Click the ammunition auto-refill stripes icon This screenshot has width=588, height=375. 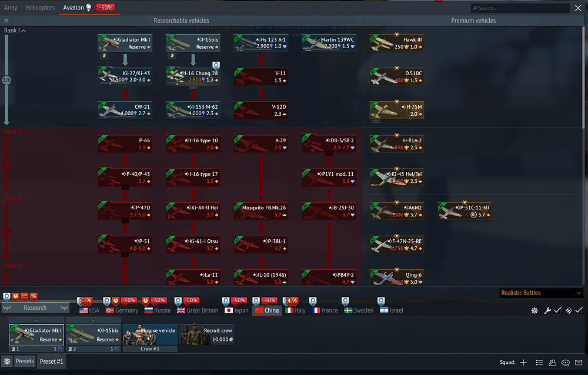tap(569, 310)
